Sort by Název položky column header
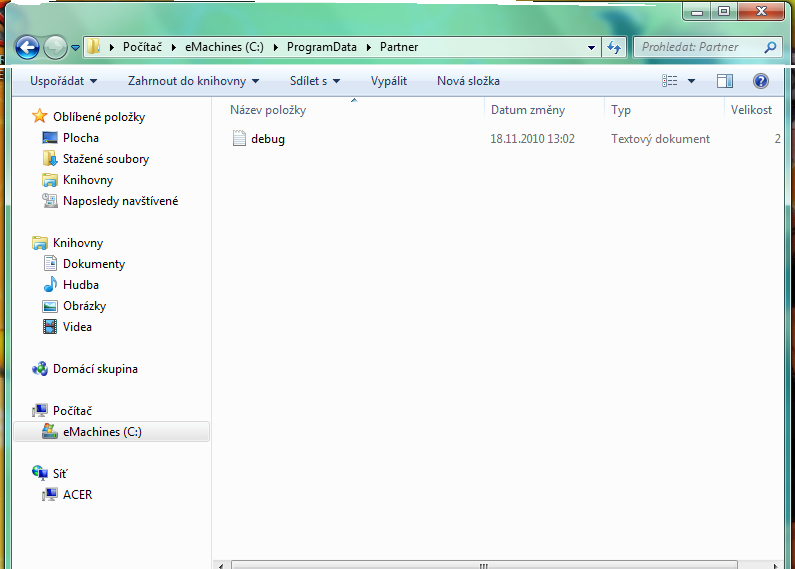This screenshot has width=795, height=569. [268, 110]
